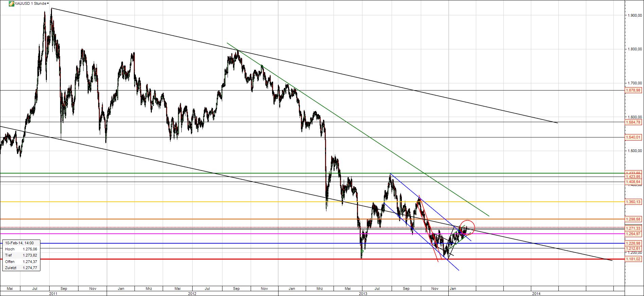The height and width of the screenshot is (296, 644).
Task: Click the yellow line's 1.350,13 price tag
Action: (634, 202)
